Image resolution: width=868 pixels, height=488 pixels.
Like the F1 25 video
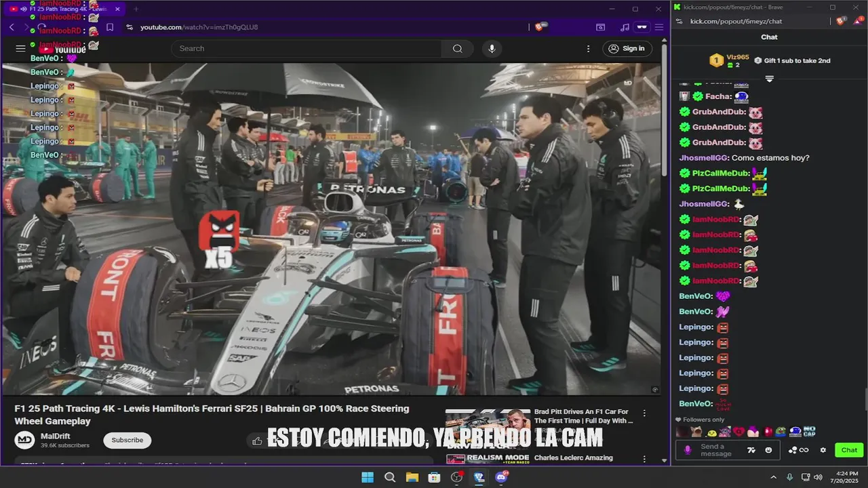point(257,441)
